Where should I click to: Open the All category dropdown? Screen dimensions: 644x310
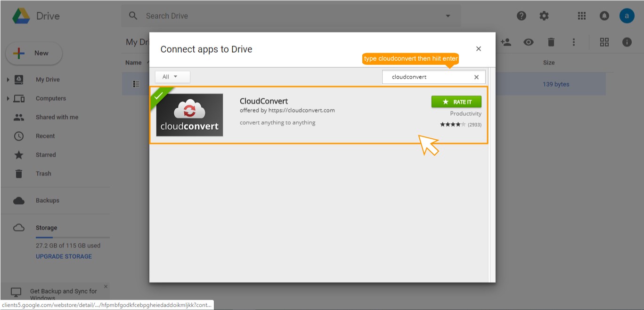tap(172, 77)
